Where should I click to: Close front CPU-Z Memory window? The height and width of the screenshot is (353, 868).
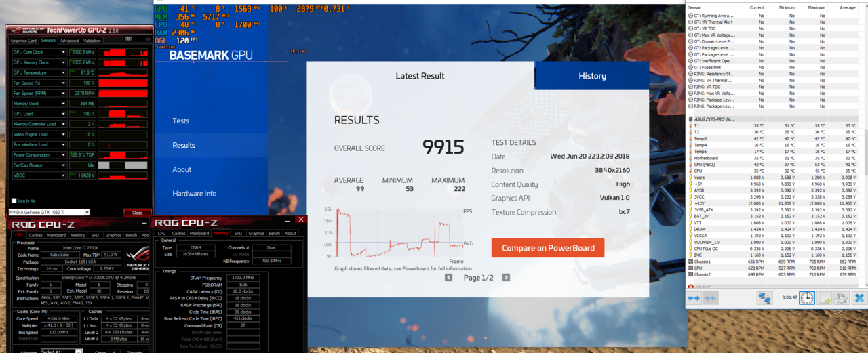(301, 220)
